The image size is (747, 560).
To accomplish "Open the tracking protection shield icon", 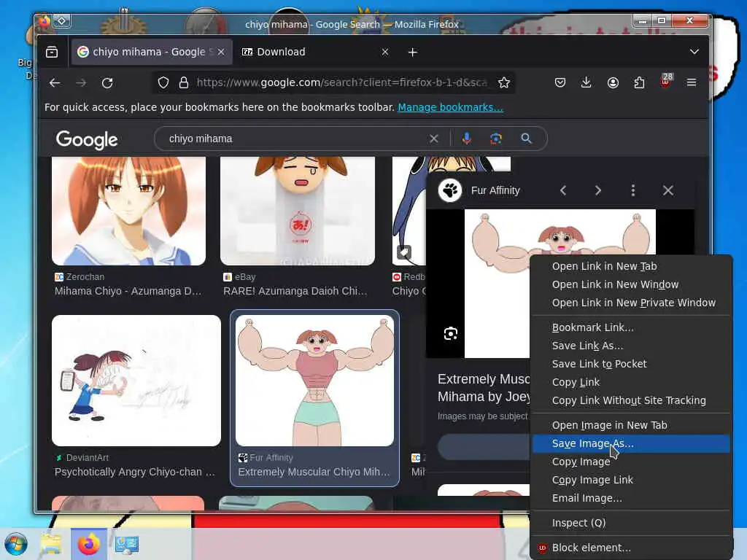I will (163, 83).
